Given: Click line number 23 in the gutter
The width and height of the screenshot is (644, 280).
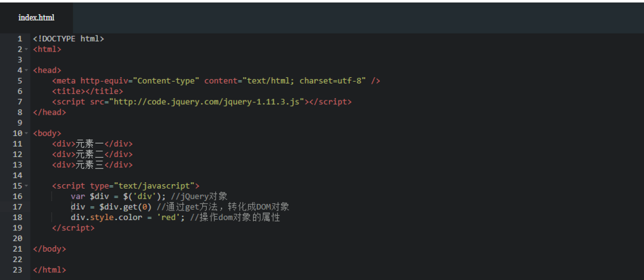Looking at the screenshot, I should pyautogui.click(x=17, y=270).
